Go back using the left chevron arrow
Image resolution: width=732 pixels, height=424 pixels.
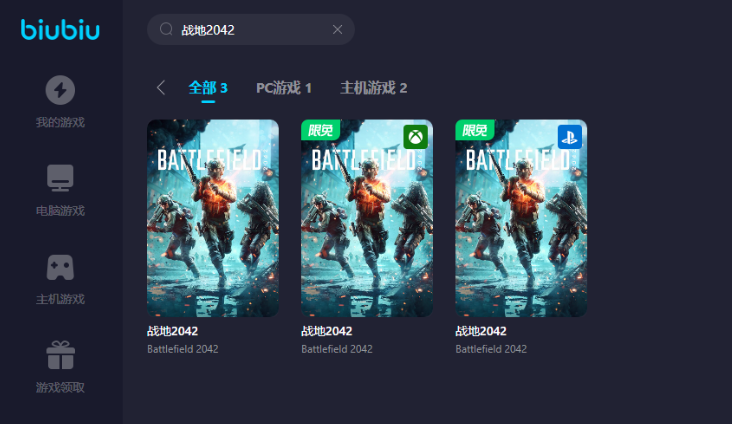tap(161, 88)
